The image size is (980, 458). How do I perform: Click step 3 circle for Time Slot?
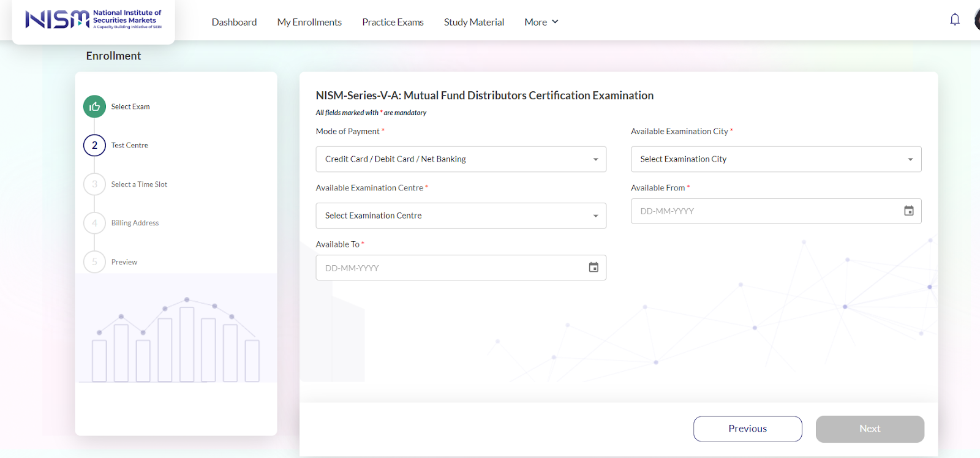(x=94, y=184)
